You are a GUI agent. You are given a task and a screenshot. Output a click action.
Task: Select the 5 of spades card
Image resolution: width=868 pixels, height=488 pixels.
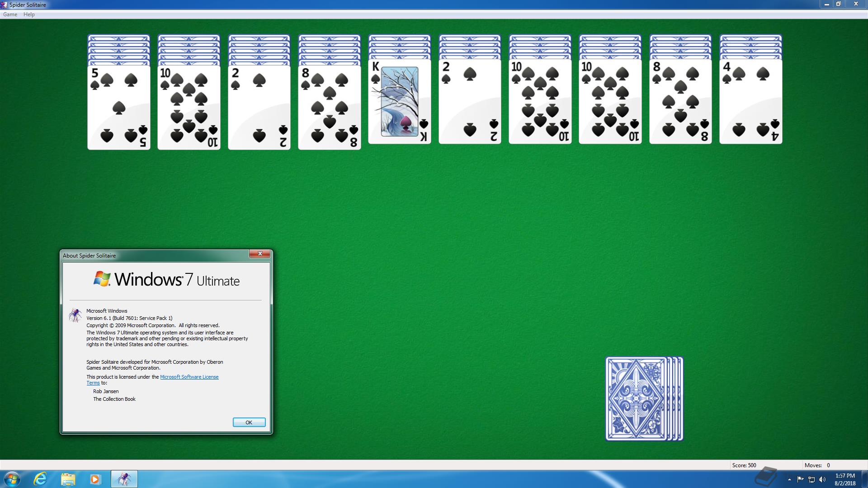119,108
